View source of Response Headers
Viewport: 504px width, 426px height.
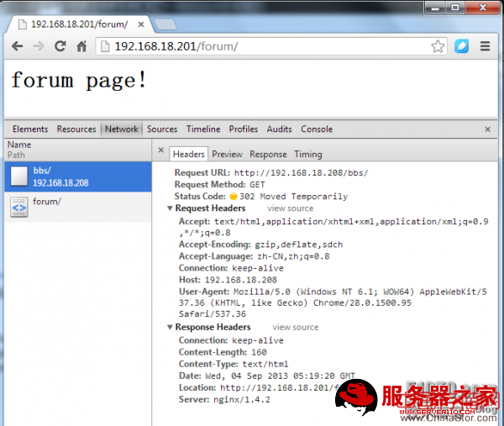tap(296, 328)
